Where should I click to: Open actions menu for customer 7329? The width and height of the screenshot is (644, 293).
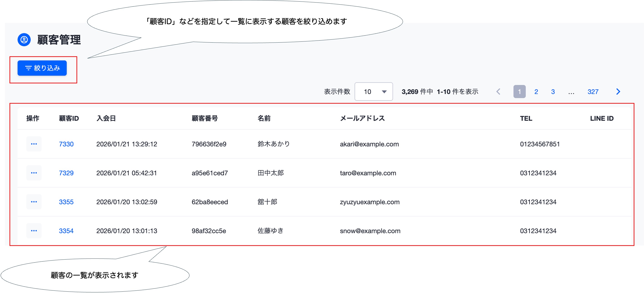[x=34, y=173]
